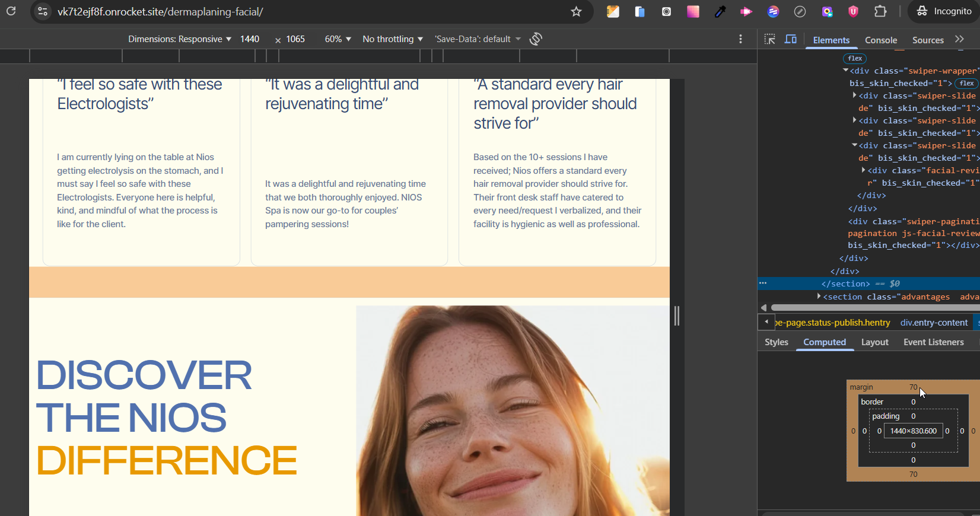Switch to the Styles pane tab
Image resolution: width=980 pixels, height=516 pixels.
point(777,342)
